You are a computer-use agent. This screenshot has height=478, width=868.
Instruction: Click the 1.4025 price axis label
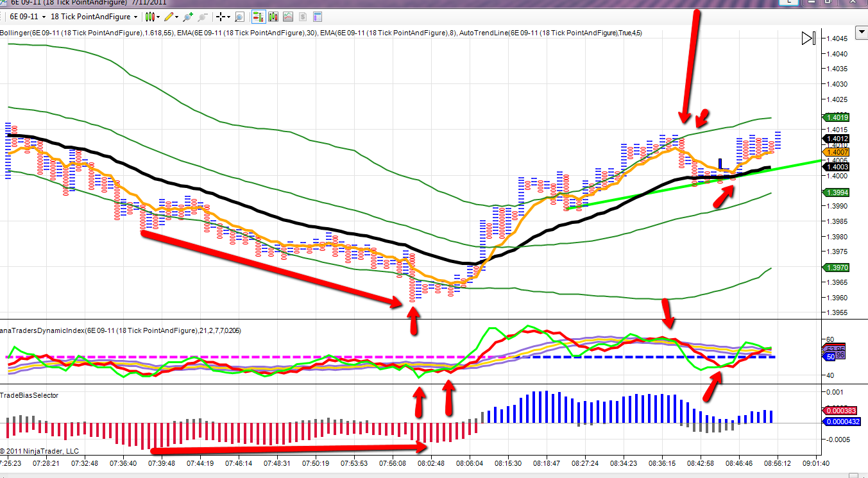[837, 99]
